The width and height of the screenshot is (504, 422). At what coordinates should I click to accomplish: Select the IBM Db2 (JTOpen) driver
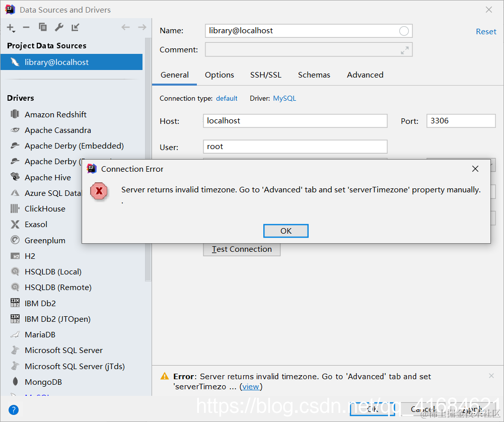[x=57, y=319]
